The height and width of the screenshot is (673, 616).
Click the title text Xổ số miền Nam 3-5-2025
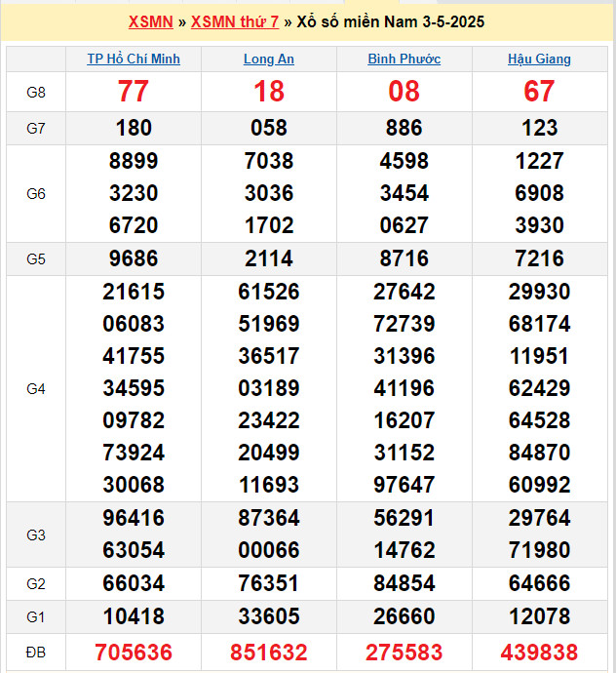(x=390, y=21)
